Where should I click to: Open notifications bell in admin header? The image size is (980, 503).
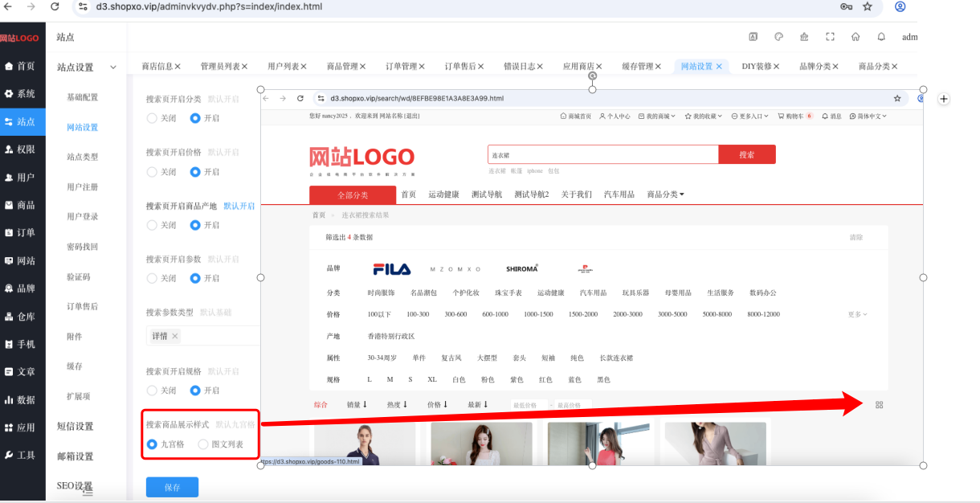(x=881, y=37)
